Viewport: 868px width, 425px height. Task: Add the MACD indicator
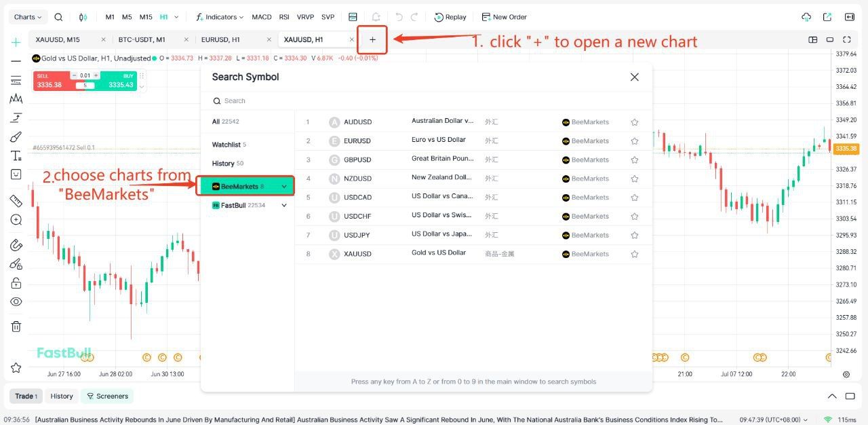click(x=262, y=17)
